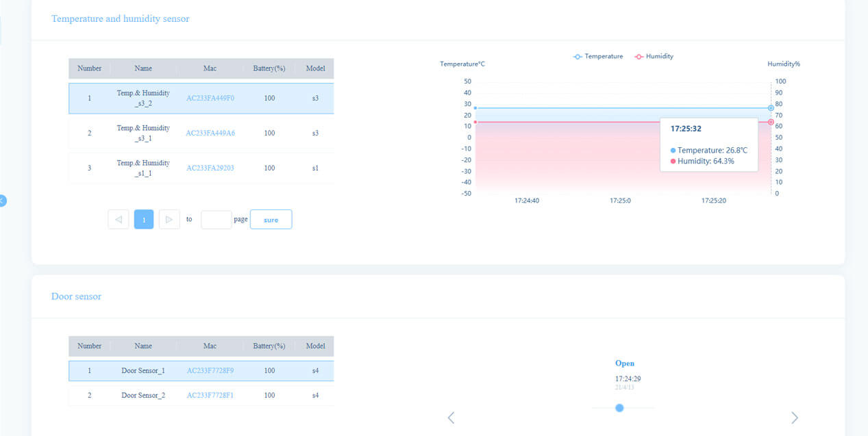Image resolution: width=868 pixels, height=436 pixels.
Task: Open MAC address AC233FA449F0 link
Action: pyautogui.click(x=210, y=98)
